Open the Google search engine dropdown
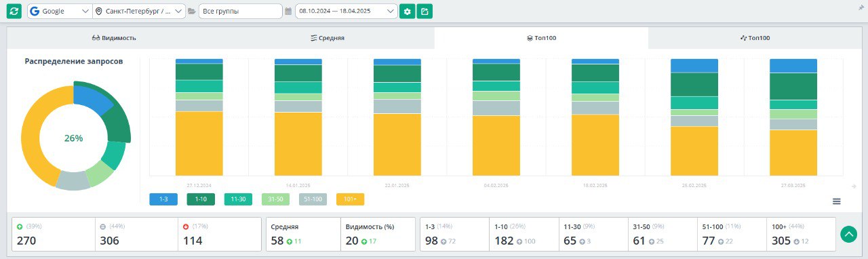868x259 pixels. pyautogui.click(x=60, y=12)
